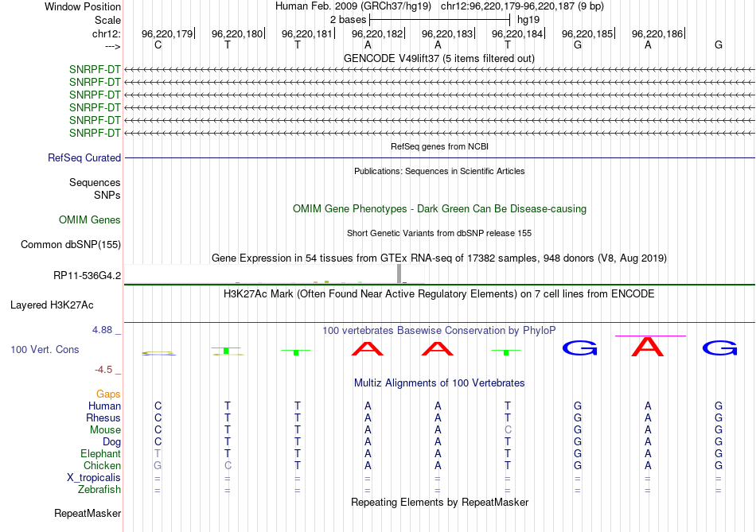The width and height of the screenshot is (756, 532).
Task: Click the RepeatMasker track label
Action: coord(88,513)
